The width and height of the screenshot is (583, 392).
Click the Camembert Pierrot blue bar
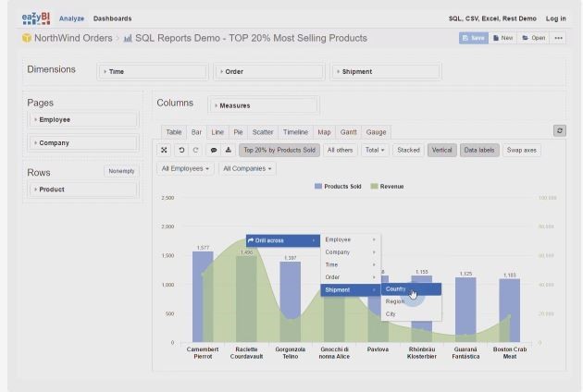pyautogui.click(x=203, y=297)
